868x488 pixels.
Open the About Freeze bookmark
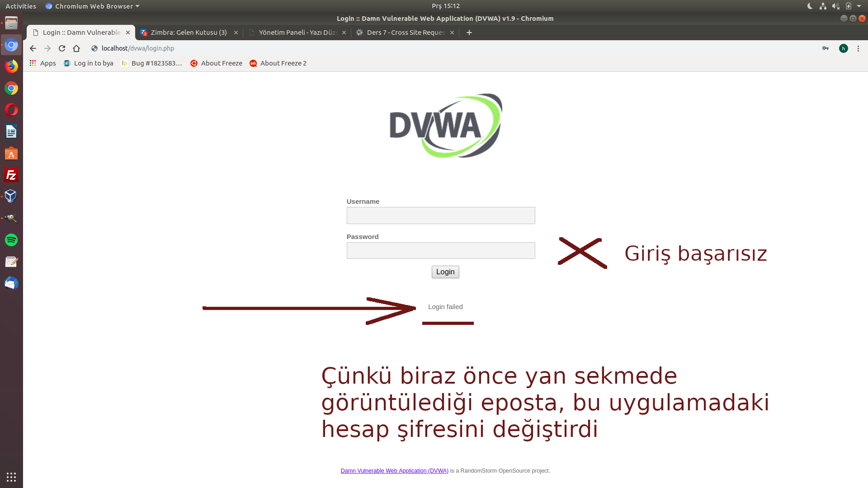coord(216,63)
